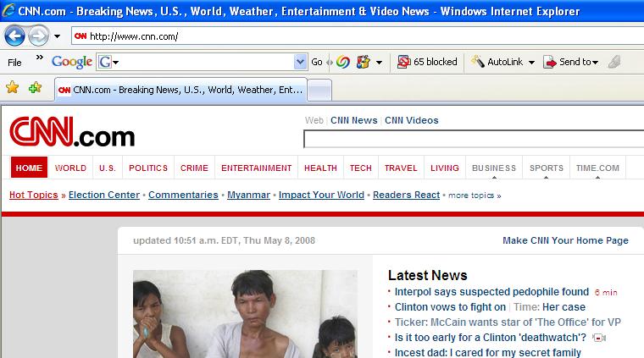Image resolution: width=644 pixels, height=358 pixels.
Task: Click the Send to toolbar button
Action: click(570, 62)
